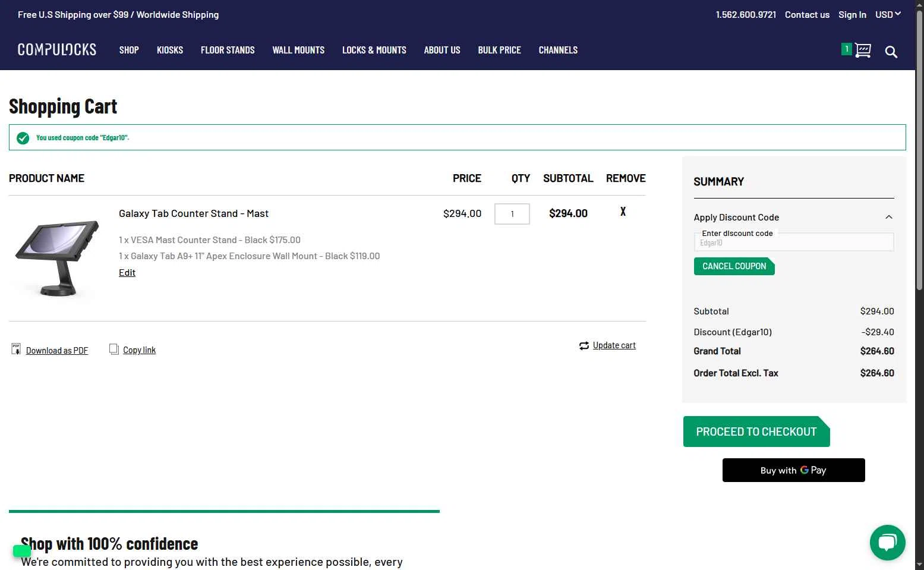The image size is (924, 570).
Task: Click the discount code input field
Action: click(x=793, y=242)
